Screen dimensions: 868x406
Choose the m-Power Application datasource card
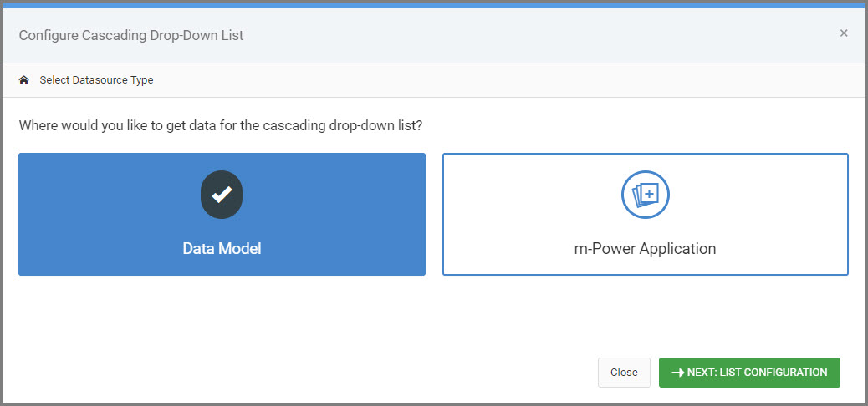[646, 214]
